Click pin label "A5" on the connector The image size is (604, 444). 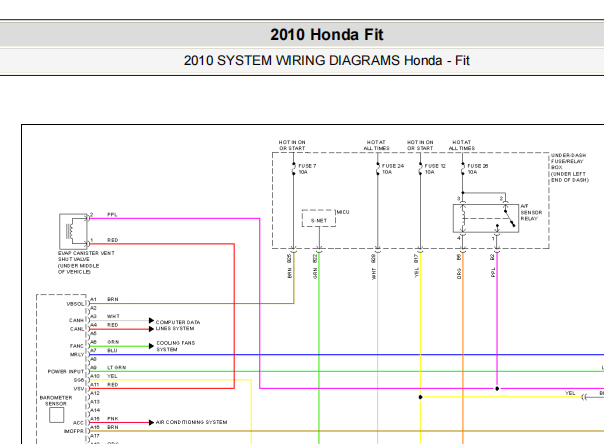94,333
